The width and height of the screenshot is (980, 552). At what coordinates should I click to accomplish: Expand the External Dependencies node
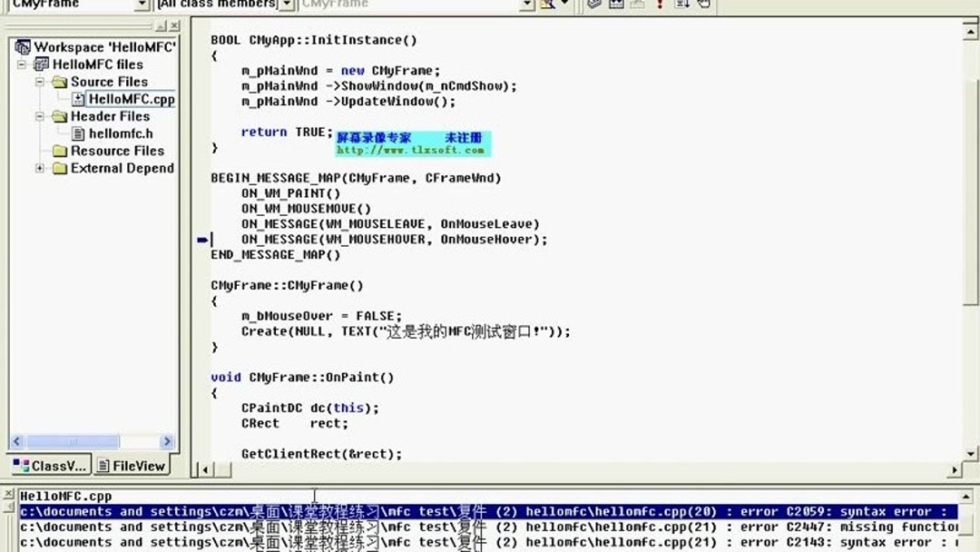39,168
